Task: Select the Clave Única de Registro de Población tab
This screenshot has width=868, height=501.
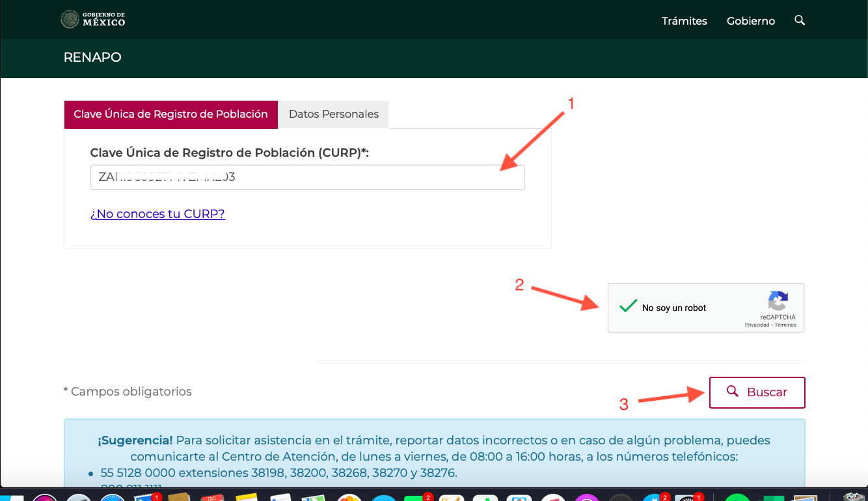Action: pyautogui.click(x=170, y=114)
